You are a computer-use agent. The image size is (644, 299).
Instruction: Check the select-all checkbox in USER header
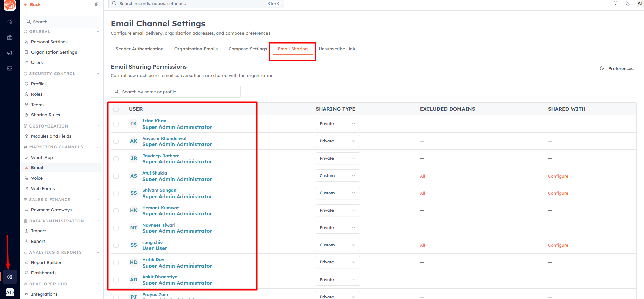(116, 109)
